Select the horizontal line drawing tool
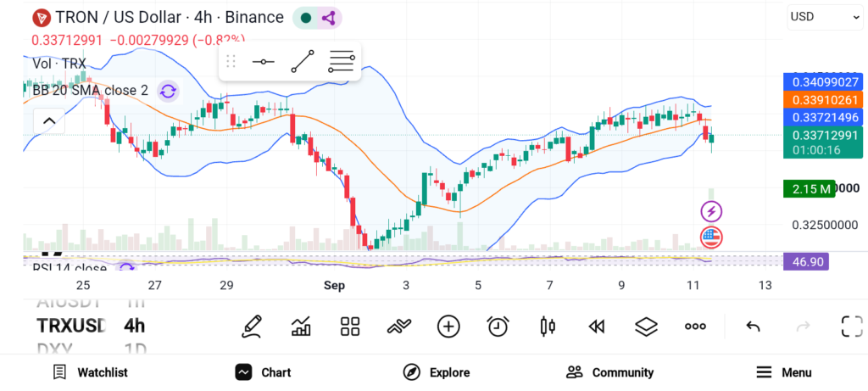 (263, 61)
